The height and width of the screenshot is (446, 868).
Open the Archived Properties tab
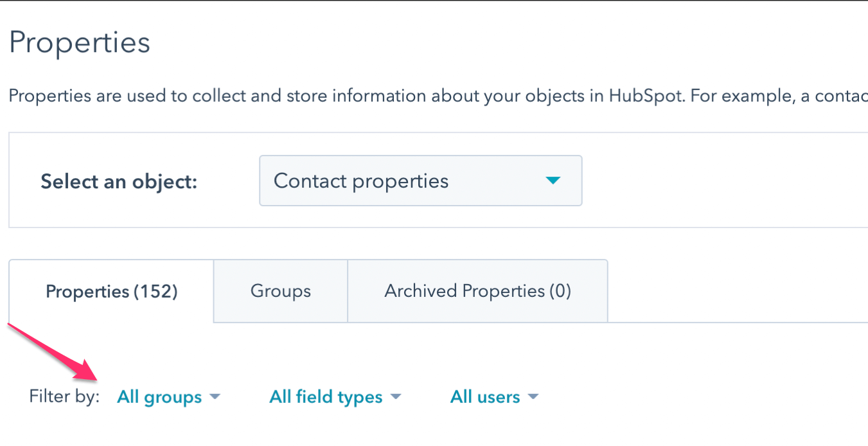coord(477,290)
